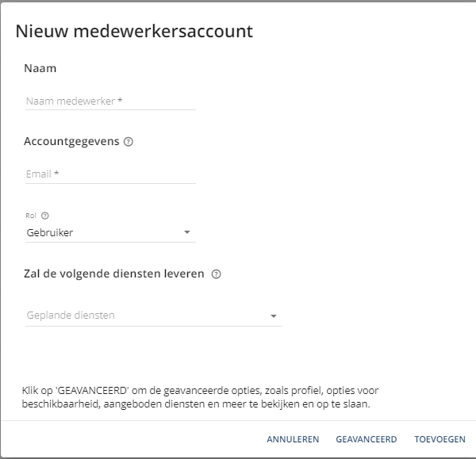Select the 'Accountgegevens' heading text

tap(71, 142)
